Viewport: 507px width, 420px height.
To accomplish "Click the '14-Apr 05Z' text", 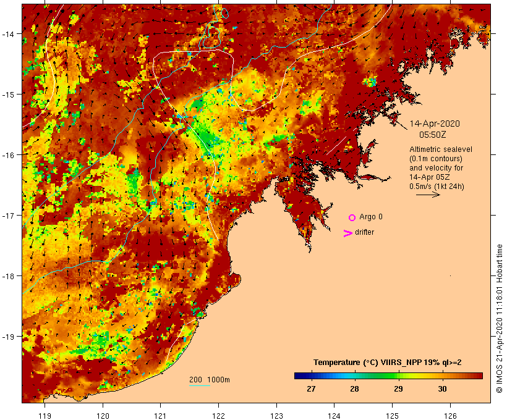I will (429, 177).
